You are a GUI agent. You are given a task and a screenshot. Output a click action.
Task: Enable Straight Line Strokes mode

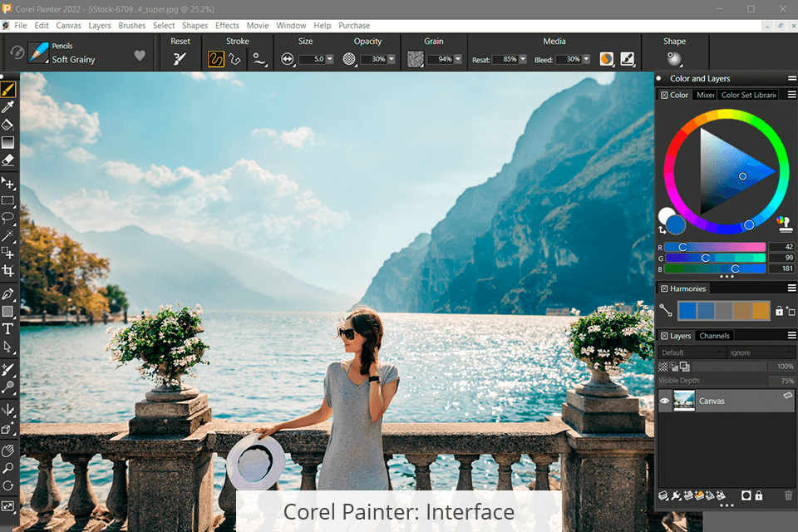(234, 59)
